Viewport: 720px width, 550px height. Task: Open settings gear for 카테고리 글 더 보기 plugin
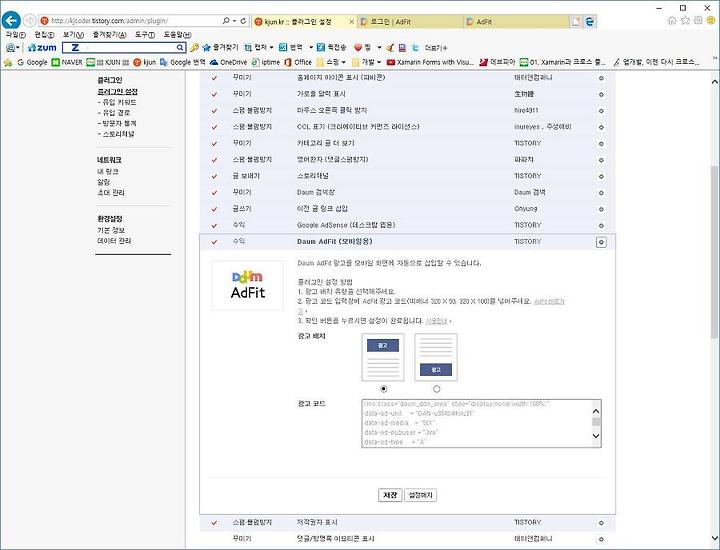pos(601,144)
